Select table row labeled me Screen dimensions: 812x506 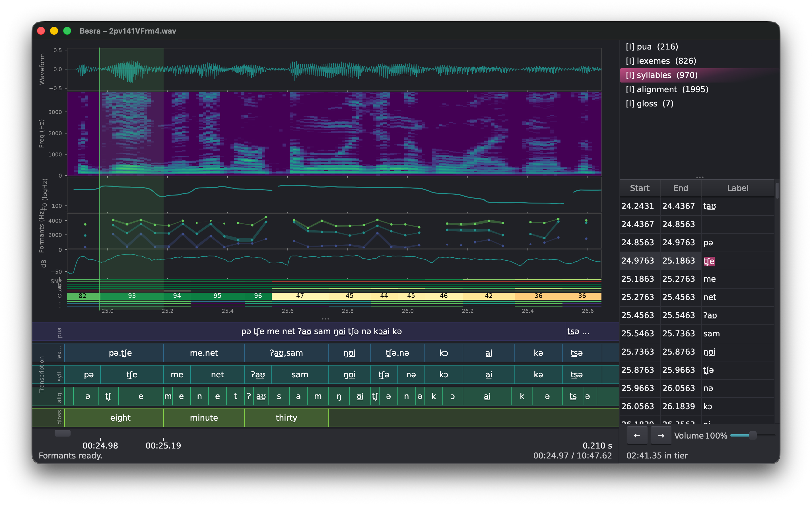(696, 279)
